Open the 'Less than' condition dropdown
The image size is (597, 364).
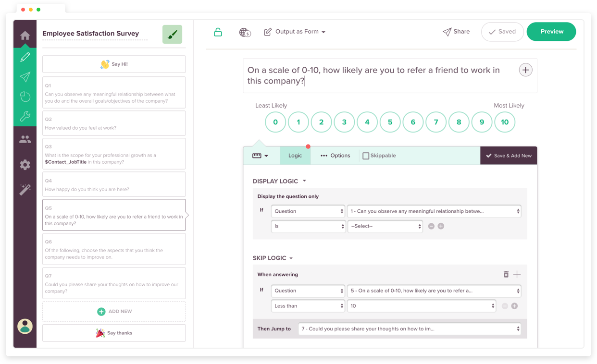[308, 305]
